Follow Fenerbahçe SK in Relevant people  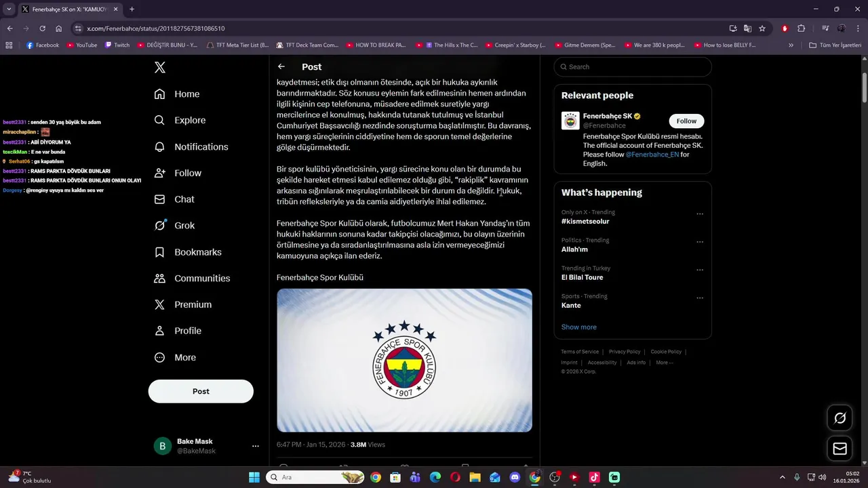click(x=686, y=121)
